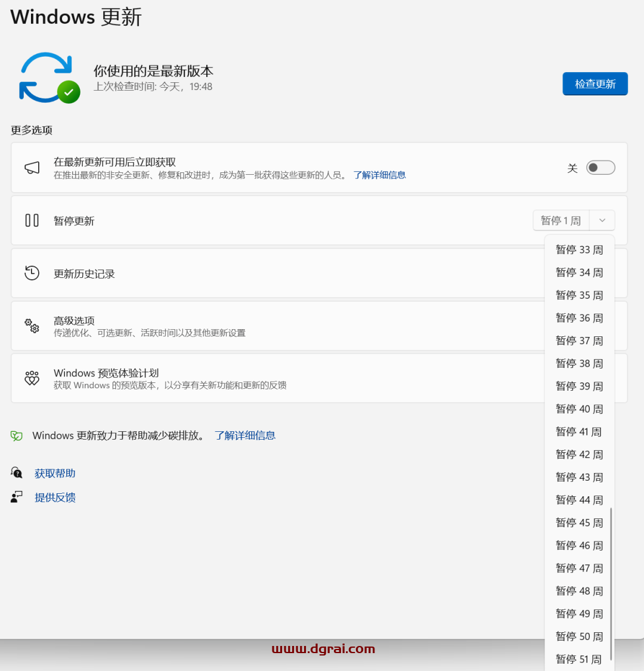Image resolution: width=644 pixels, height=671 pixels.
Task: Choose 暂停 42 周 from list
Action: click(580, 454)
